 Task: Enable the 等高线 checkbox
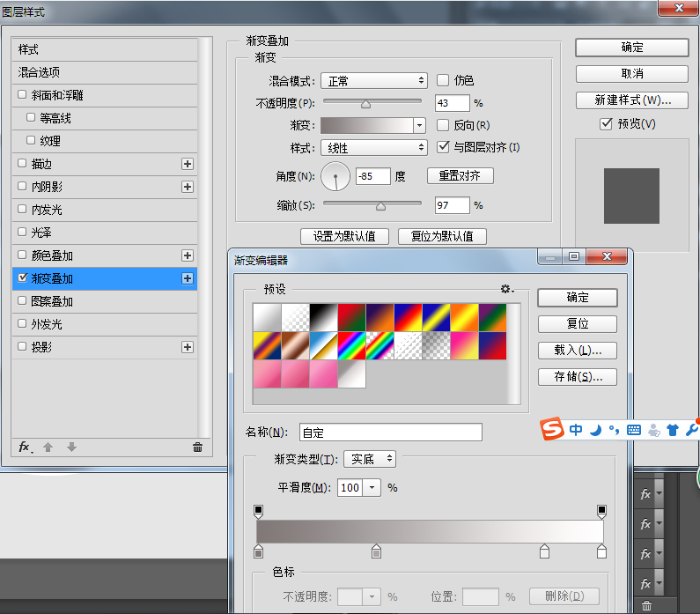pos(31,117)
